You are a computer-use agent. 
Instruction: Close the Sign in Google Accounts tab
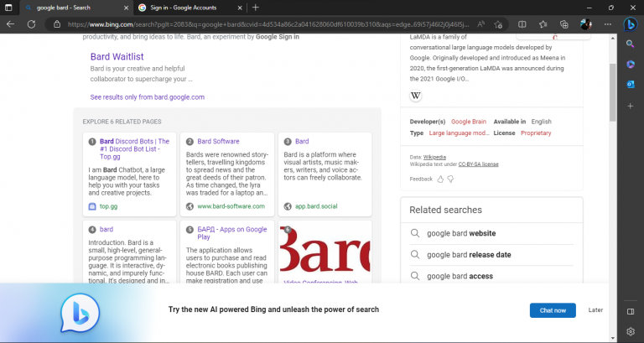[x=240, y=8]
